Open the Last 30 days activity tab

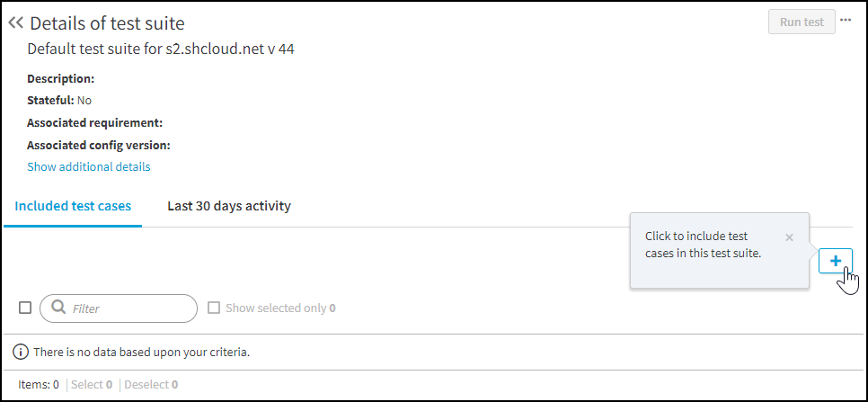pos(229,206)
